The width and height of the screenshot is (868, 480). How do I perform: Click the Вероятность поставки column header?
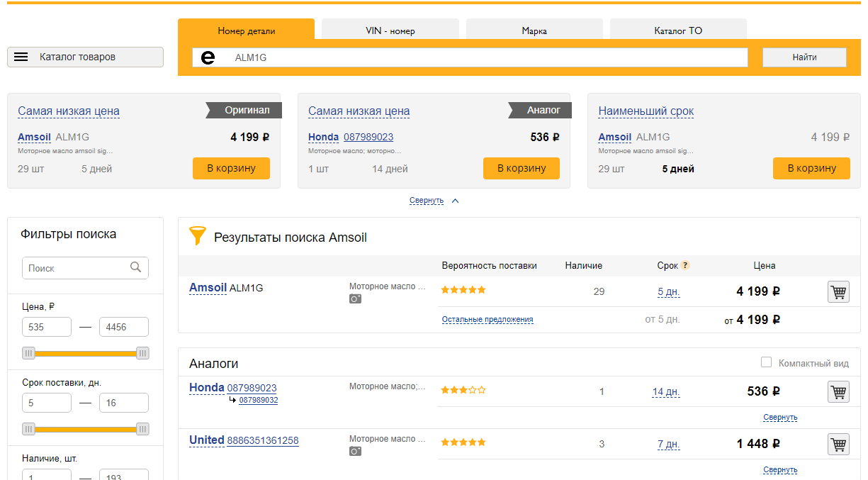click(x=489, y=266)
